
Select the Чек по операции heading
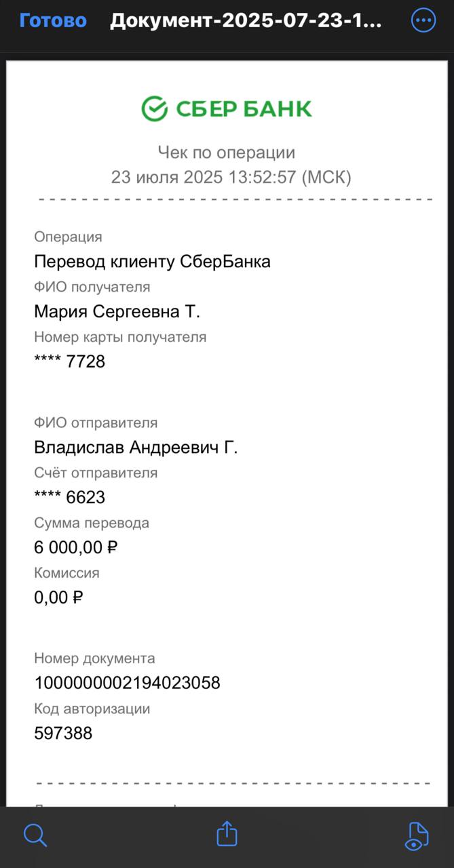[x=227, y=153]
